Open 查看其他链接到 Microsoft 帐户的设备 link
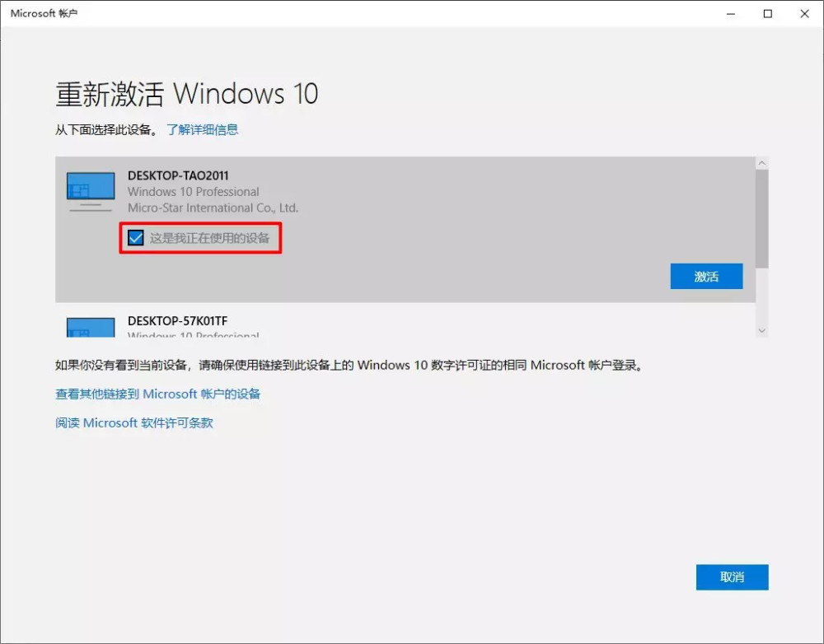The width and height of the screenshot is (824, 644). click(157, 394)
